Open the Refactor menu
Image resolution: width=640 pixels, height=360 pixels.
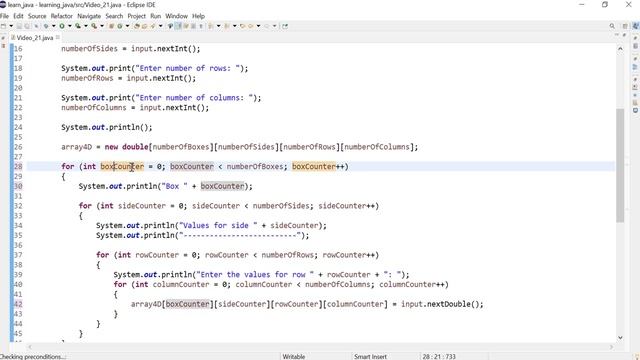click(61, 16)
